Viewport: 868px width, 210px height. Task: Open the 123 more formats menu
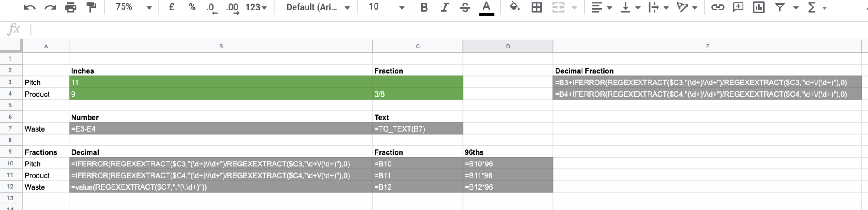(256, 7)
